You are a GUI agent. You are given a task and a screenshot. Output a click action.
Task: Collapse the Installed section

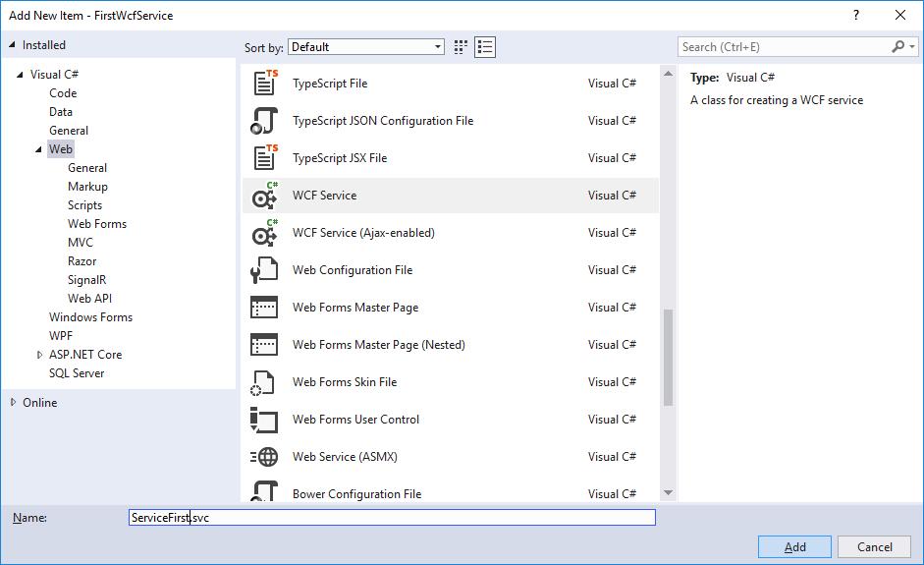[12, 45]
